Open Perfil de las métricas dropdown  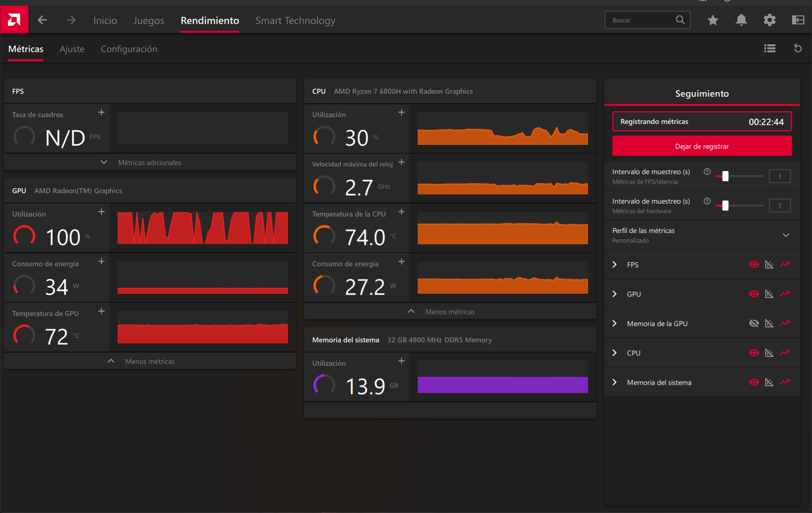pyautogui.click(x=786, y=235)
